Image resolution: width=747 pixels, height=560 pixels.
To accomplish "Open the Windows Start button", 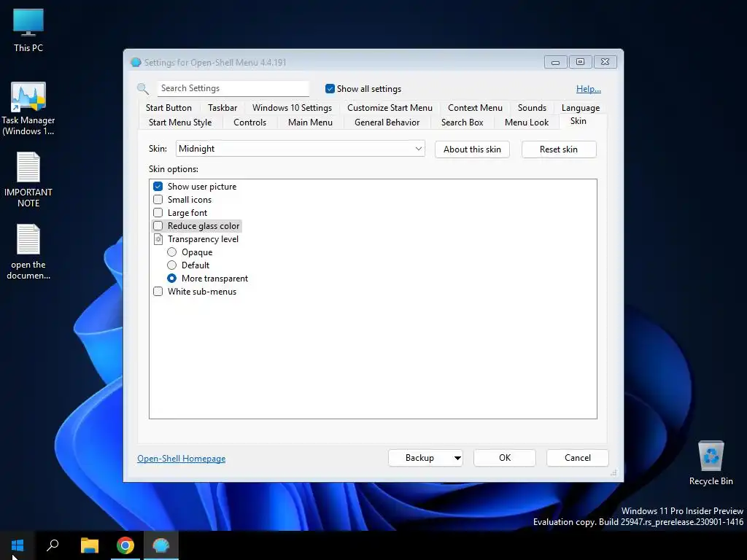I will click(x=18, y=545).
